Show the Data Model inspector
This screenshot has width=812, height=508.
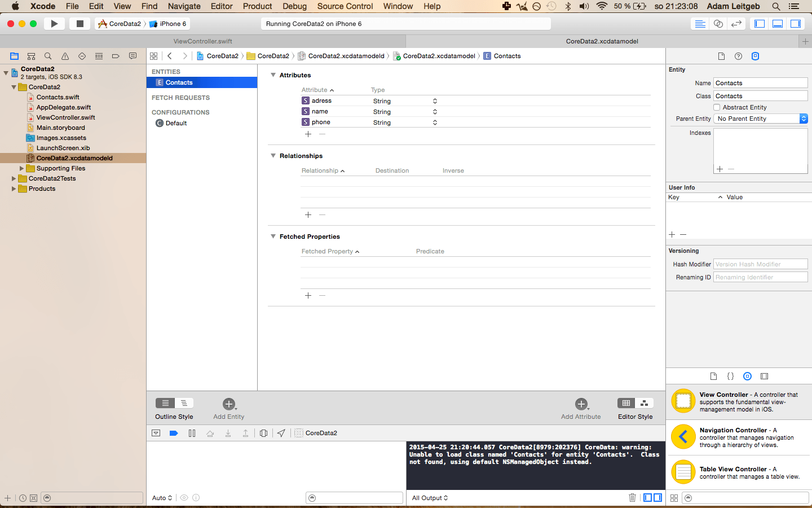(x=755, y=56)
